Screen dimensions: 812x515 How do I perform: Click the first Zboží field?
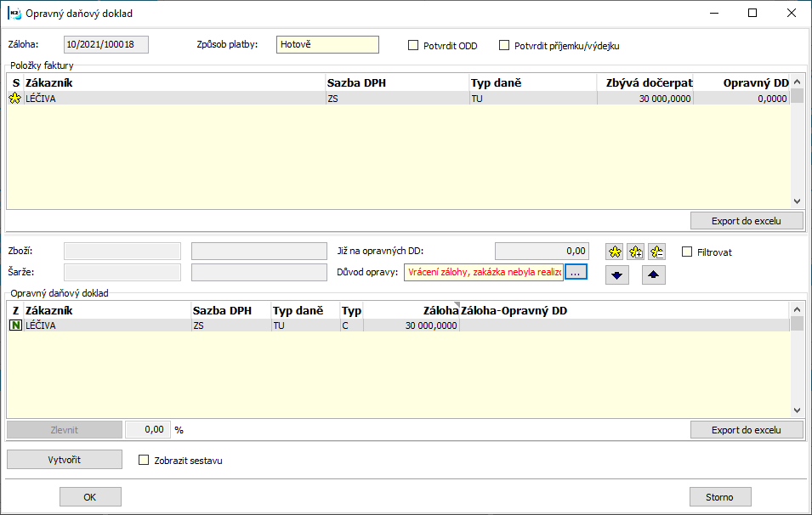[122, 251]
